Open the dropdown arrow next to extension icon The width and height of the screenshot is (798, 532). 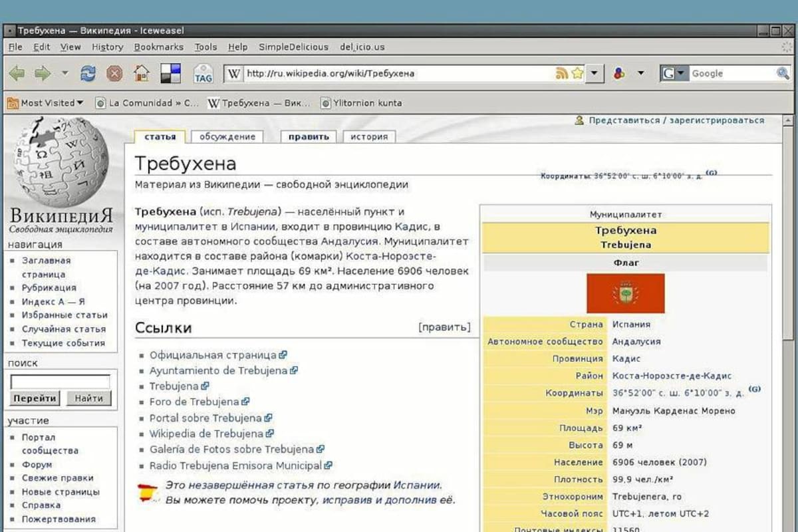(x=640, y=73)
